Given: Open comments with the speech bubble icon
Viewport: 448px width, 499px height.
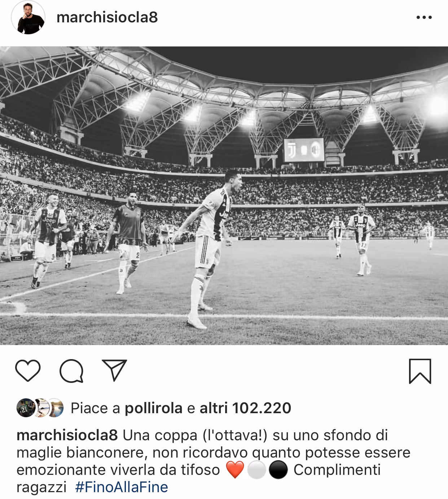Looking at the screenshot, I should (71, 371).
